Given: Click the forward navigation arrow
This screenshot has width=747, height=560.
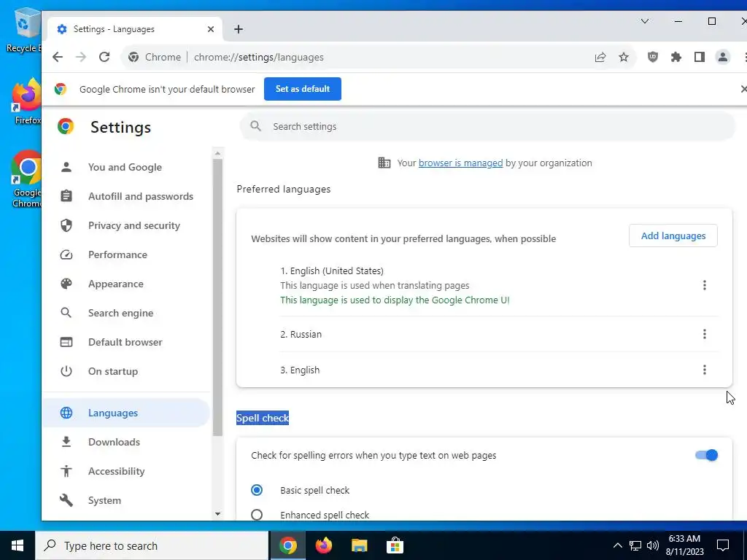Looking at the screenshot, I should tap(81, 57).
